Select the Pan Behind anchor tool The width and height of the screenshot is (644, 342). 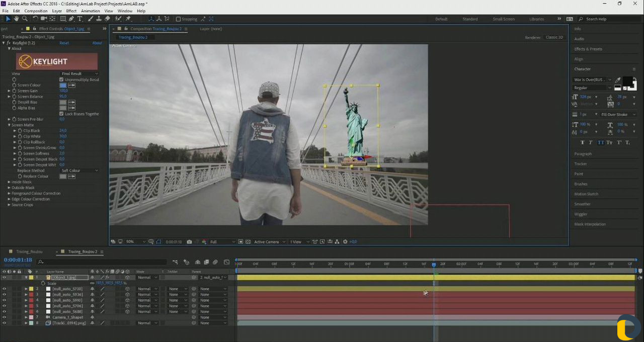[x=52, y=19]
